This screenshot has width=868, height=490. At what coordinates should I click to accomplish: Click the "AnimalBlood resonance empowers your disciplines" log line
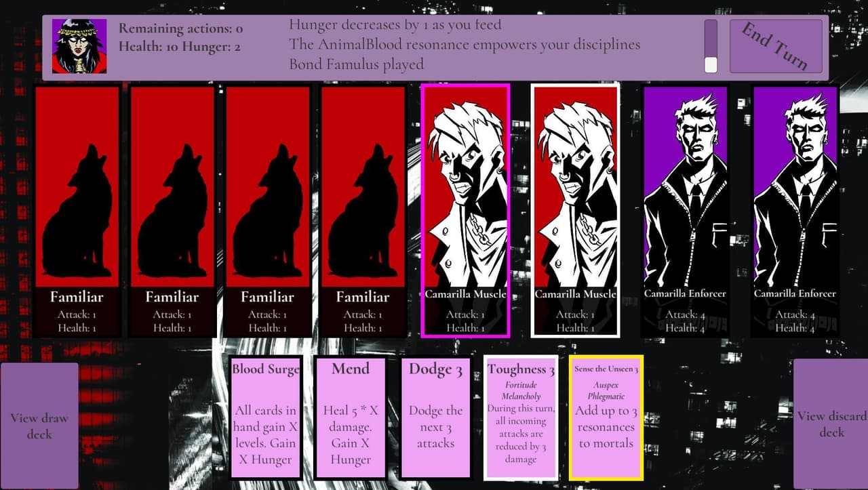point(465,45)
